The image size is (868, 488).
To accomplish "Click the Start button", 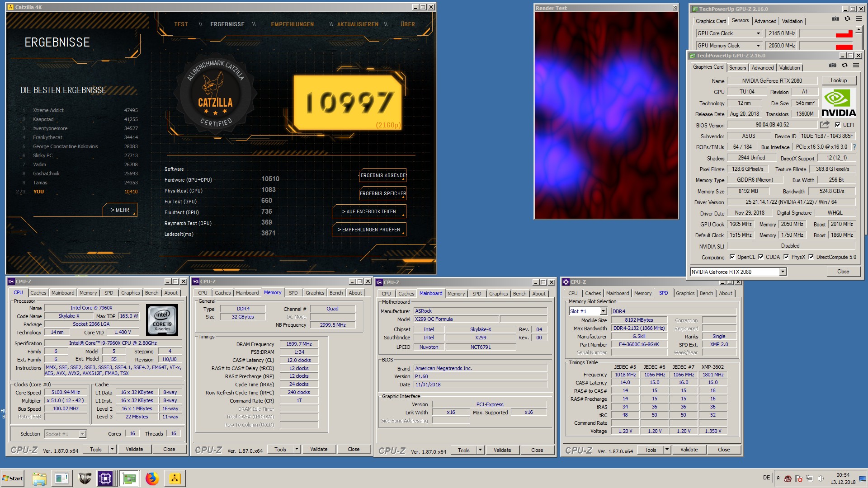I will (x=13, y=479).
